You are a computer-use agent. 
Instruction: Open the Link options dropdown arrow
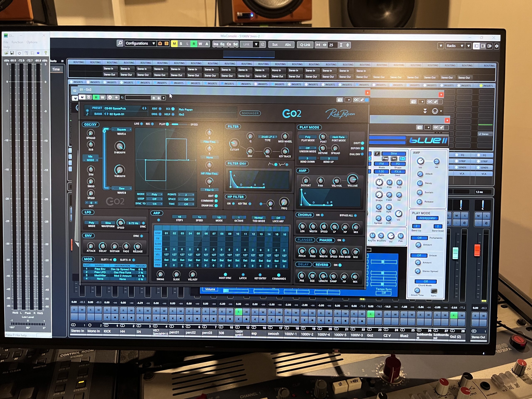256,44
